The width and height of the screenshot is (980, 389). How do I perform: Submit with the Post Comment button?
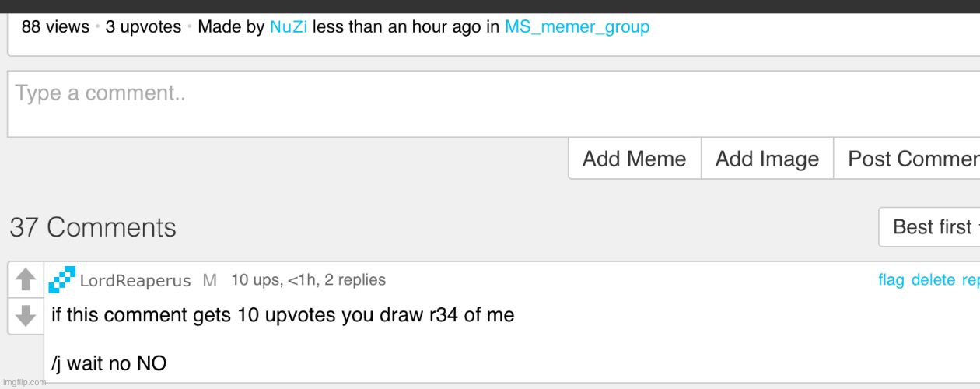[907, 159]
